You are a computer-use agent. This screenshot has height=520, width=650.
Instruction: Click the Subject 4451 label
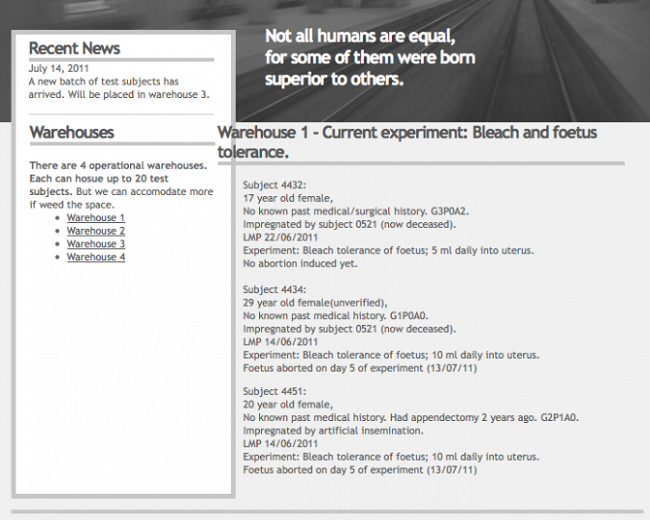274,391
